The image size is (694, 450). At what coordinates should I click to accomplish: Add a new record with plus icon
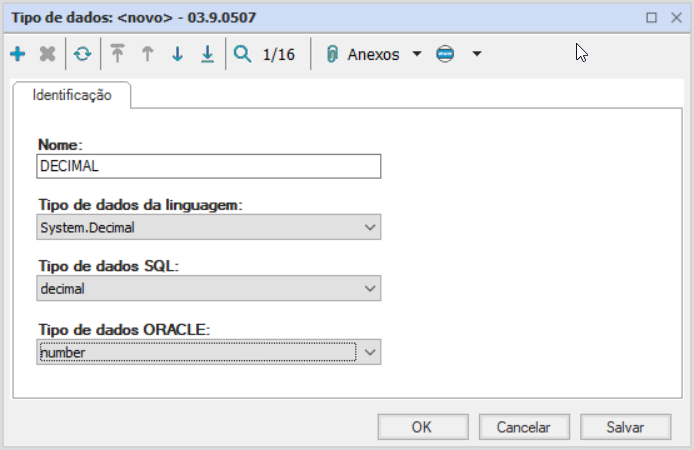click(18, 54)
